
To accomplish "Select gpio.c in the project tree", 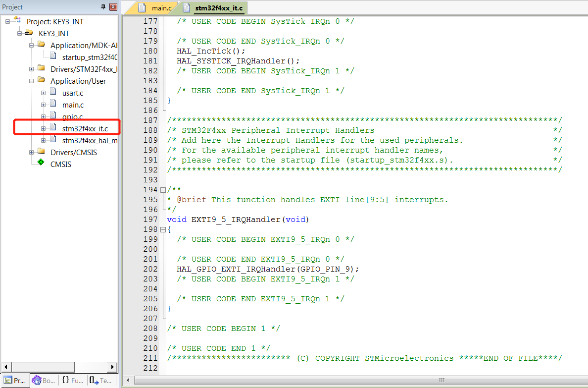I will tap(72, 117).
